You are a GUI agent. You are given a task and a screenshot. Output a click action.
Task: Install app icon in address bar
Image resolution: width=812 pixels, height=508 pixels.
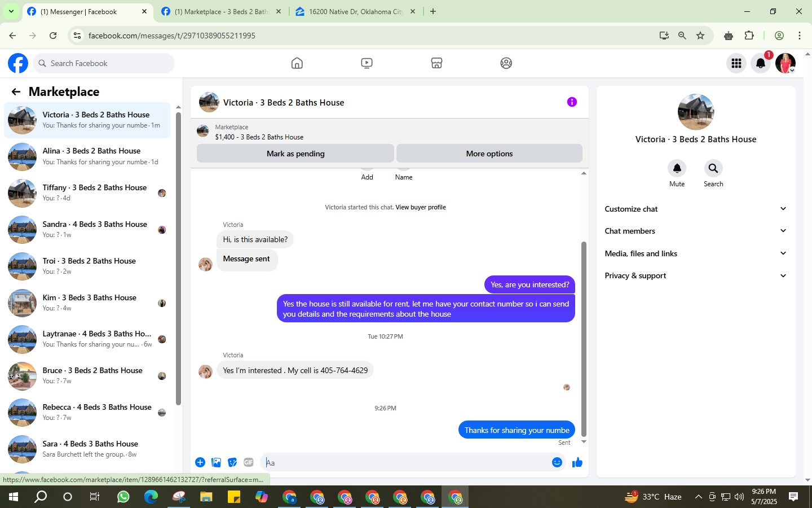(x=664, y=36)
